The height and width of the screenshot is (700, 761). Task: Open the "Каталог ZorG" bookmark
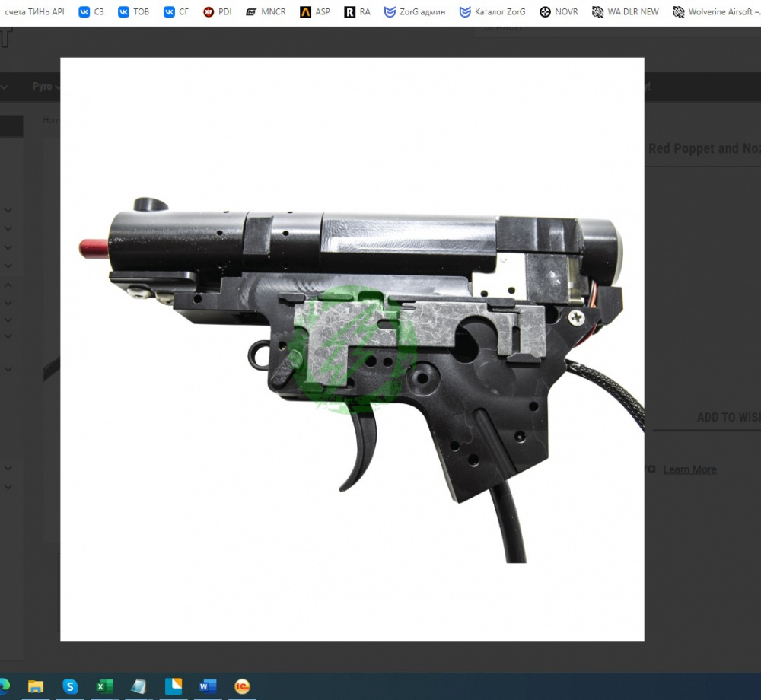(492, 11)
